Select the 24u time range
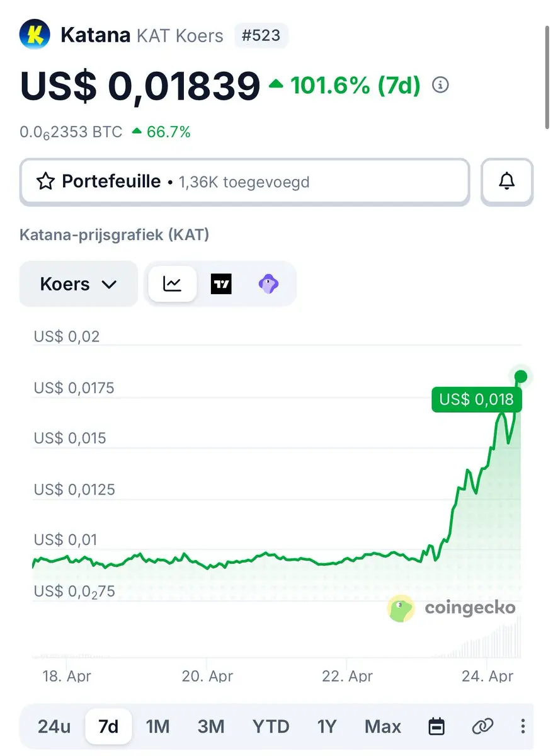Viewport: 553px width, 756px height. pos(54,726)
